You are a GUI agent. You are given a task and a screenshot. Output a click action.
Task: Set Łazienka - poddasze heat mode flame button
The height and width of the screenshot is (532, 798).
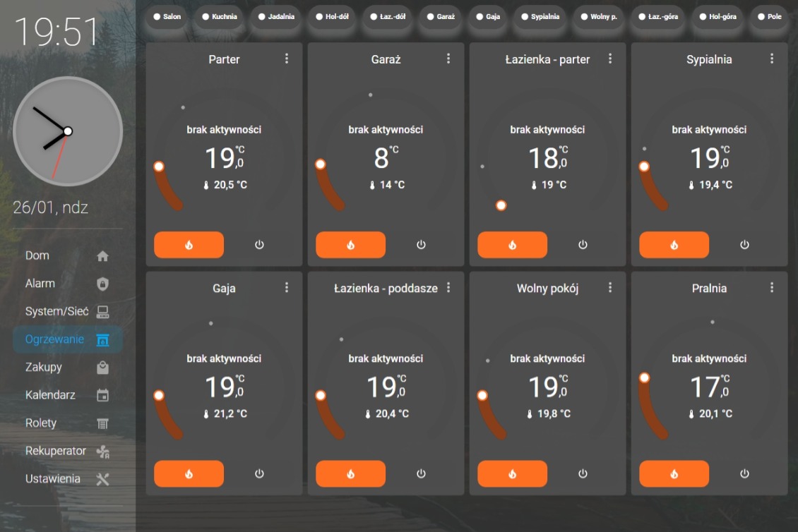(x=351, y=473)
